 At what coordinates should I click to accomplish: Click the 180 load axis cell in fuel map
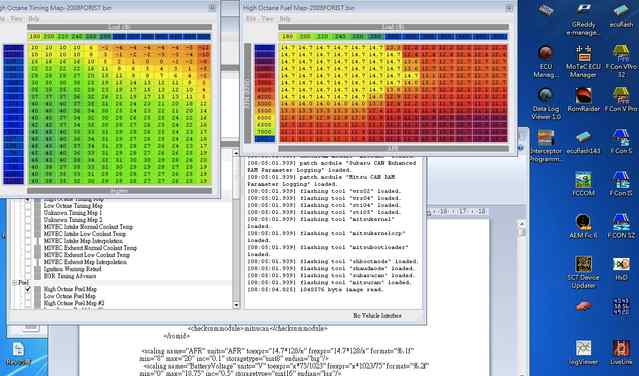[x=287, y=37]
